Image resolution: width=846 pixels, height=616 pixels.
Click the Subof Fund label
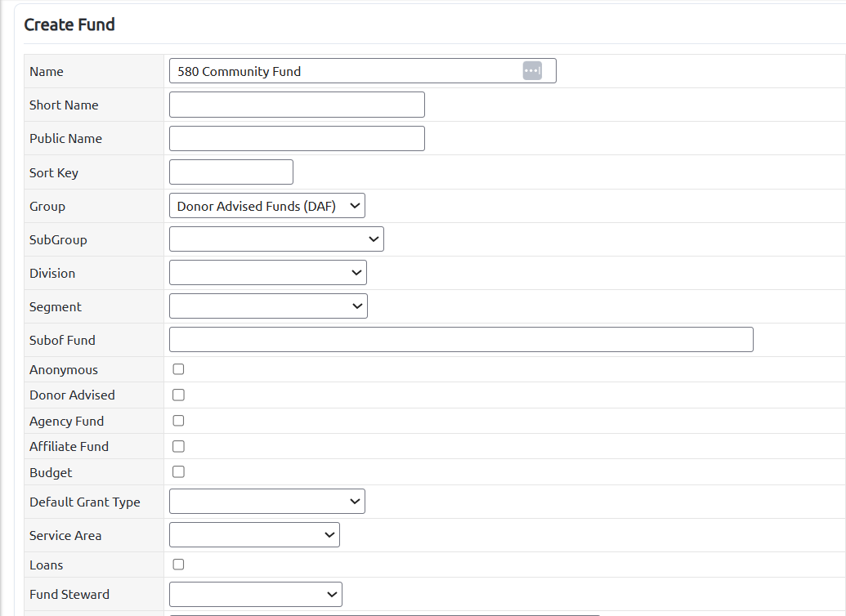click(x=63, y=341)
